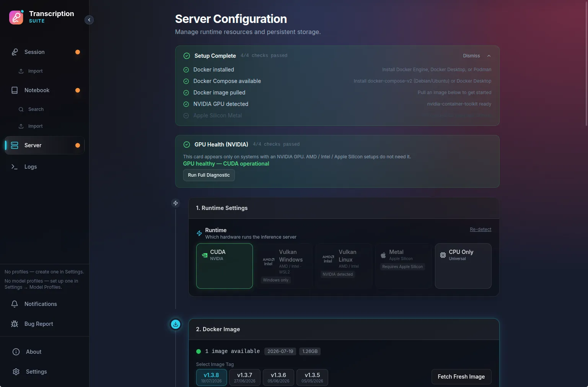Image resolution: width=588 pixels, height=387 pixels.
Task: Click the "2. Docker Image" header
Action: 218,329
